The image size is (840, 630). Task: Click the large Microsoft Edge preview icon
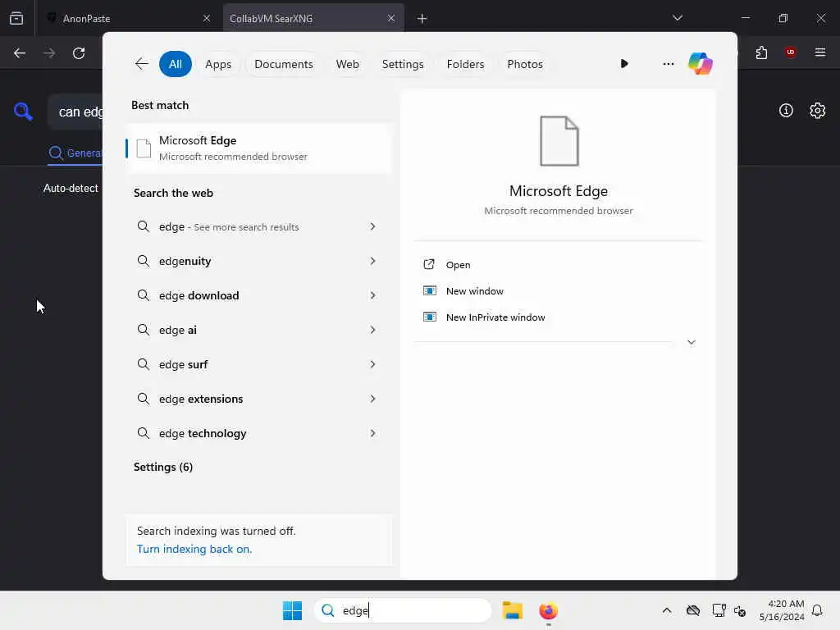pos(559,141)
